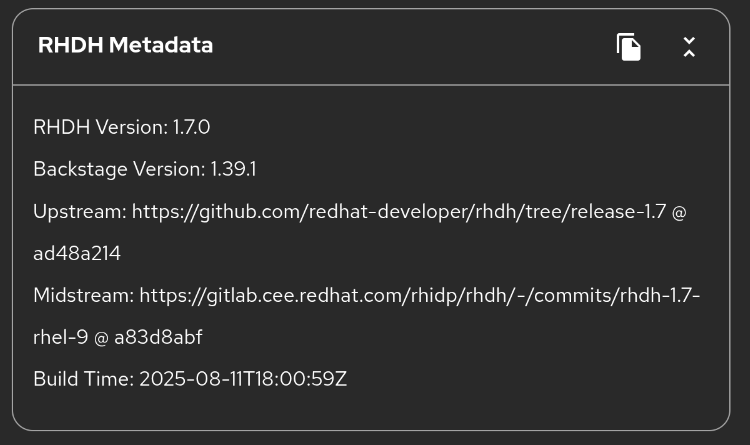Click the "rhdh-1.7-" text ending the Midstream URL line

click(x=658, y=296)
